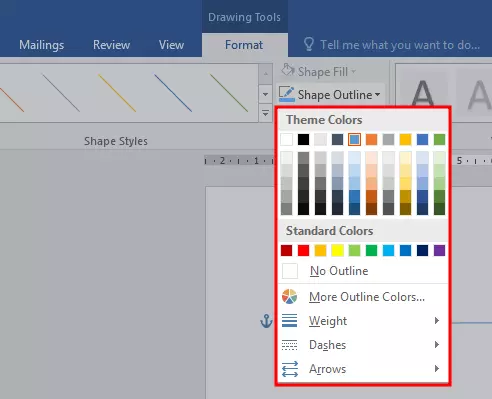
Task: Apply the gray line shape style
Action: [x=61, y=93]
